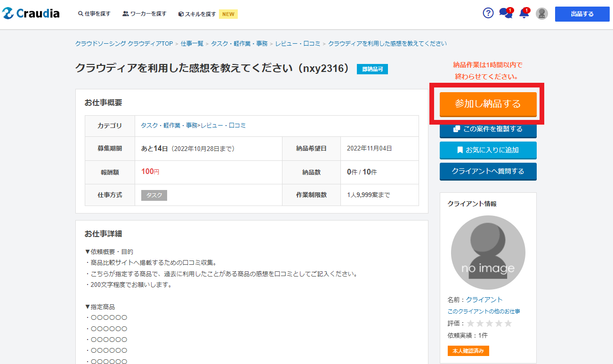This screenshot has height=364, width=613.
Task: Click この案件を複製する button
Action: pyautogui.click(x=488, y=129)
